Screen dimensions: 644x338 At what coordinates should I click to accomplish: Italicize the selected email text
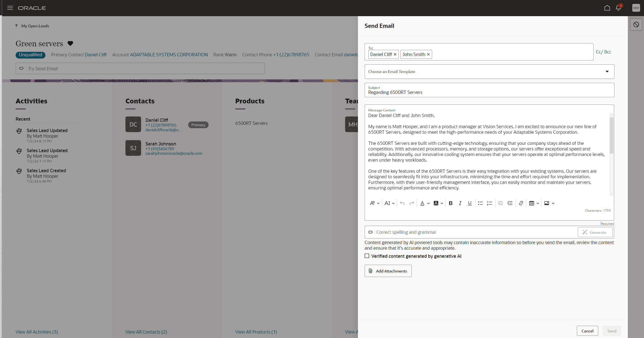pyautogui.click(x=460, y=203)
